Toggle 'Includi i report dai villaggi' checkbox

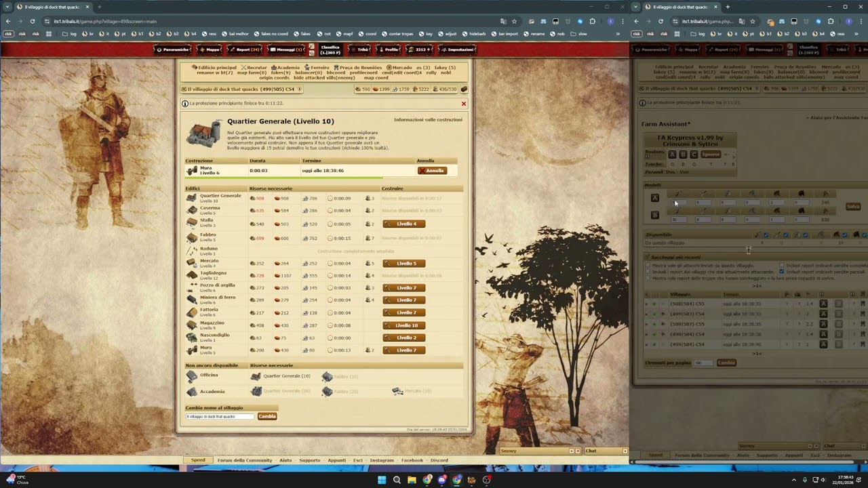tap(648, 272)
